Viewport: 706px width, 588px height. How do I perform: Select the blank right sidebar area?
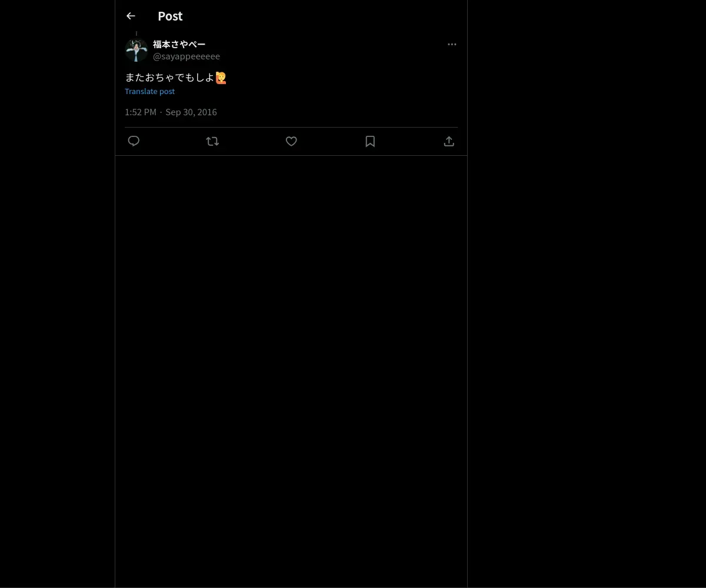point(587,294)
